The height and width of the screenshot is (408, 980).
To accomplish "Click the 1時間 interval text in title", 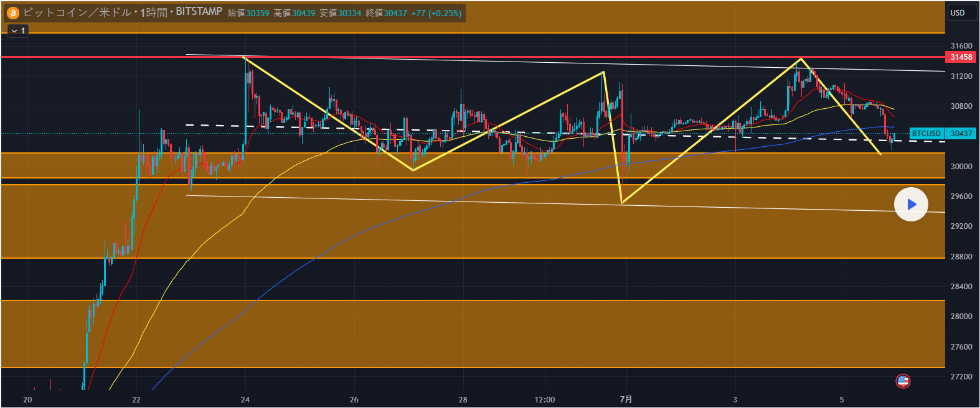I will pos(153,12).
